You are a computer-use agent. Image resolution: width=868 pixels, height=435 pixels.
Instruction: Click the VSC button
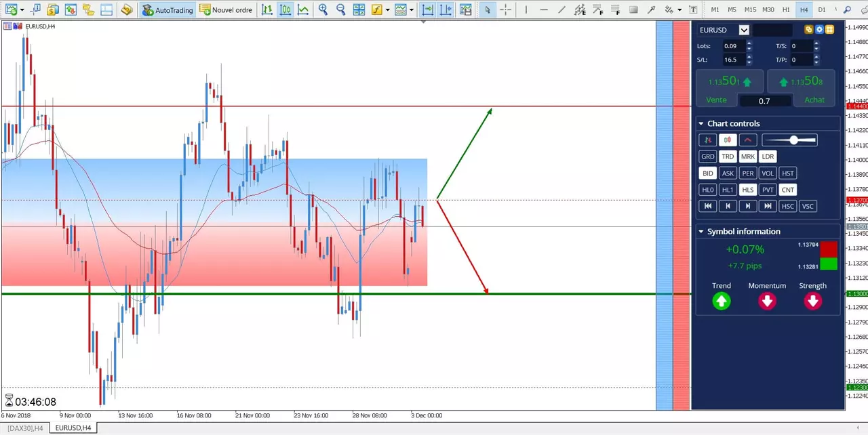[x=808, y=206]
